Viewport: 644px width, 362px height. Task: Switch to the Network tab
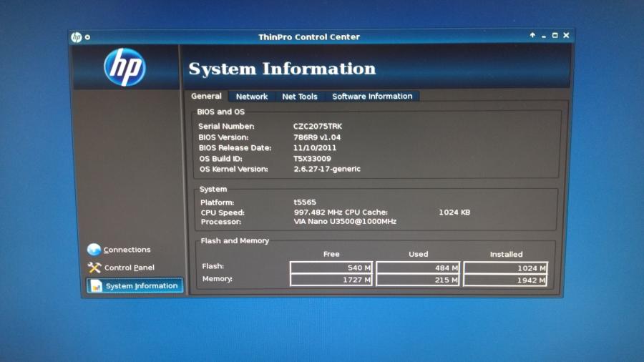click(x=252, y=97)
